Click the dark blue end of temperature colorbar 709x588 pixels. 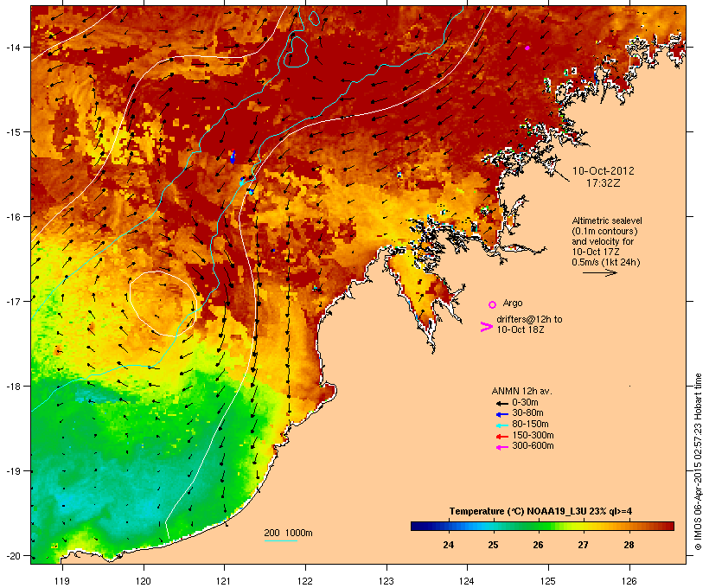pos(418,526)
